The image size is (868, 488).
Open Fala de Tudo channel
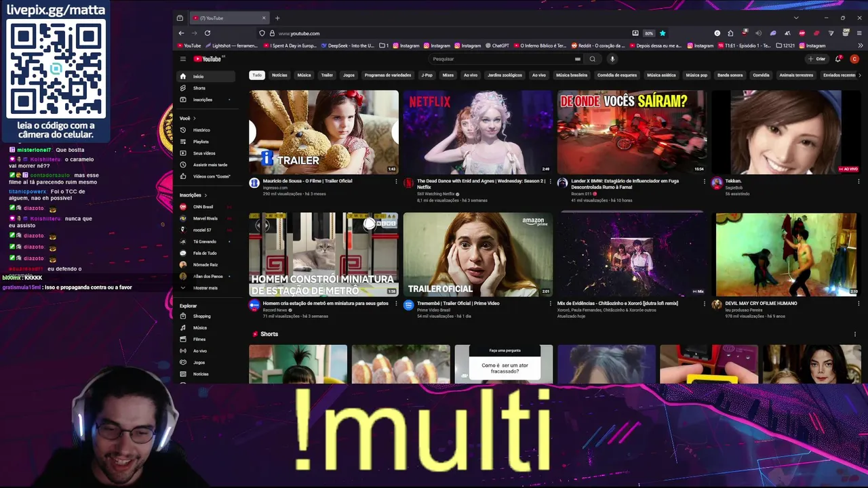[206, 253]
